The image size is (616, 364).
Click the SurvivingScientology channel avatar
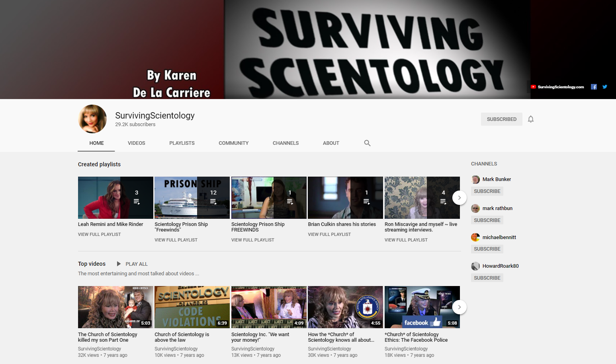[92, 119]
